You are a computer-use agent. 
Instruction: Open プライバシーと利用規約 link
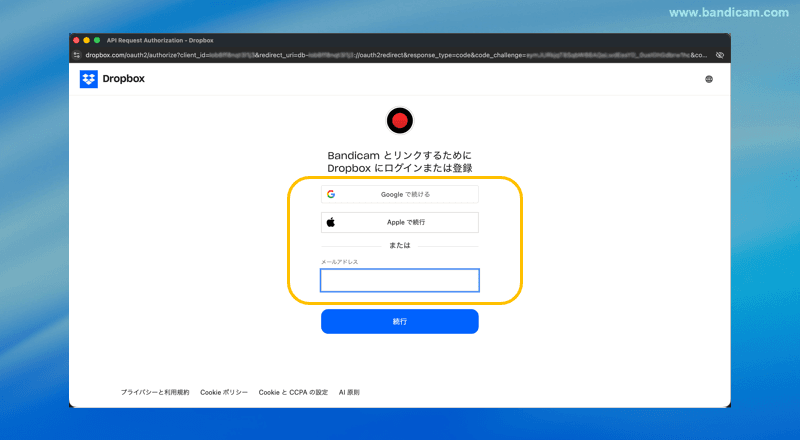pos(155,392)
